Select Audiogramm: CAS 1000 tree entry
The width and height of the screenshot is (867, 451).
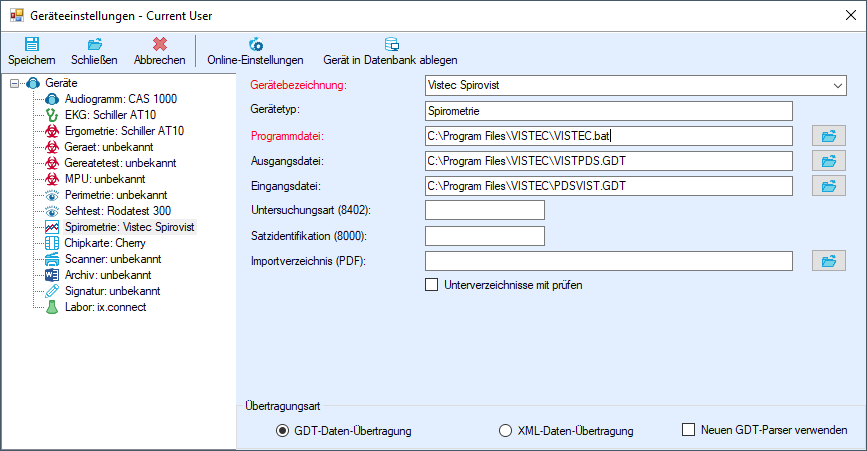click(121, 99)
